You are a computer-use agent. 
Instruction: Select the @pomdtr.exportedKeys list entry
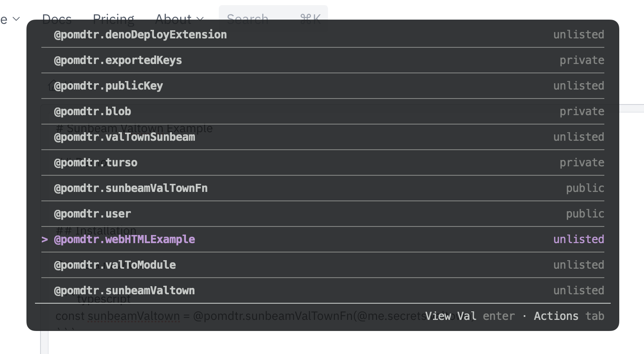pos(323,60)
